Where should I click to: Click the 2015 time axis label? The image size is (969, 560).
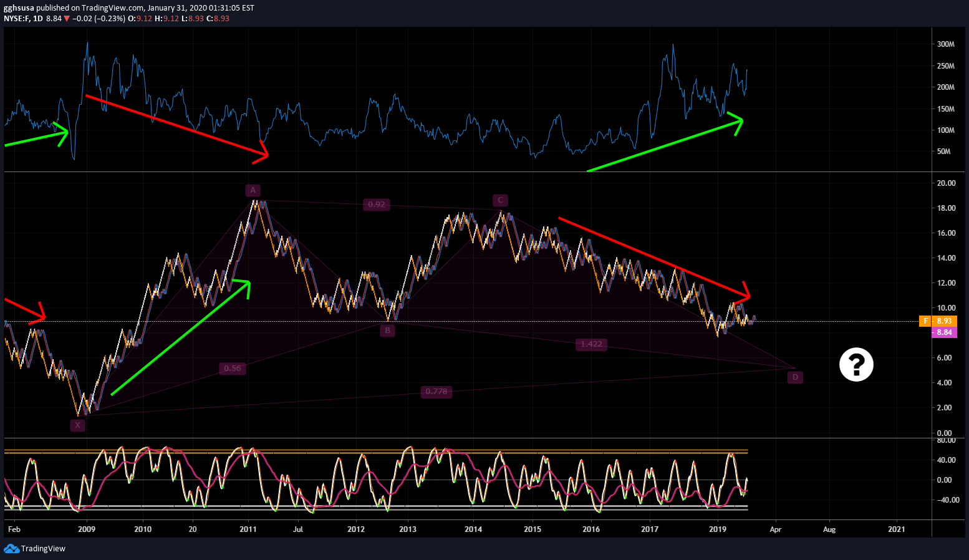point(533,529)
